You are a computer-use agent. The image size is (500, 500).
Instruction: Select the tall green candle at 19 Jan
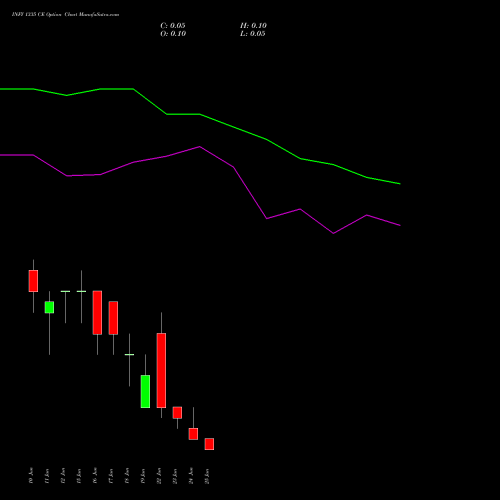click(145, 392)
